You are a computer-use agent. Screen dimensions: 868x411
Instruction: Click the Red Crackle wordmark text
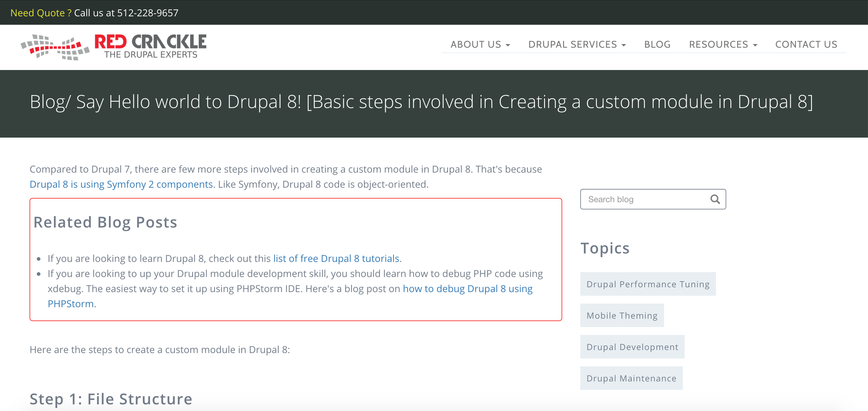tap(150, 42)
